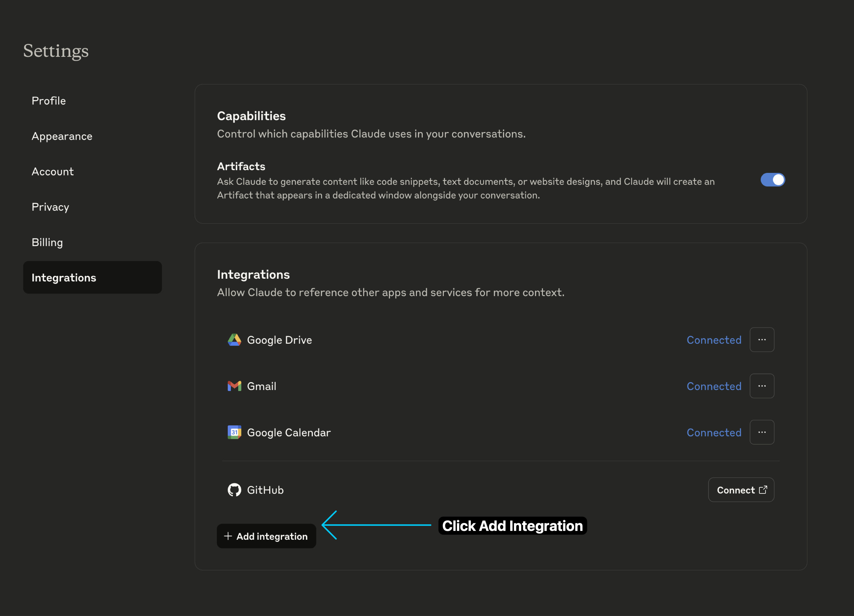The height and width of the screenshot is (616, 854).
Task: Click the Google Drive logo icon
Action: (x=234, y=340)
